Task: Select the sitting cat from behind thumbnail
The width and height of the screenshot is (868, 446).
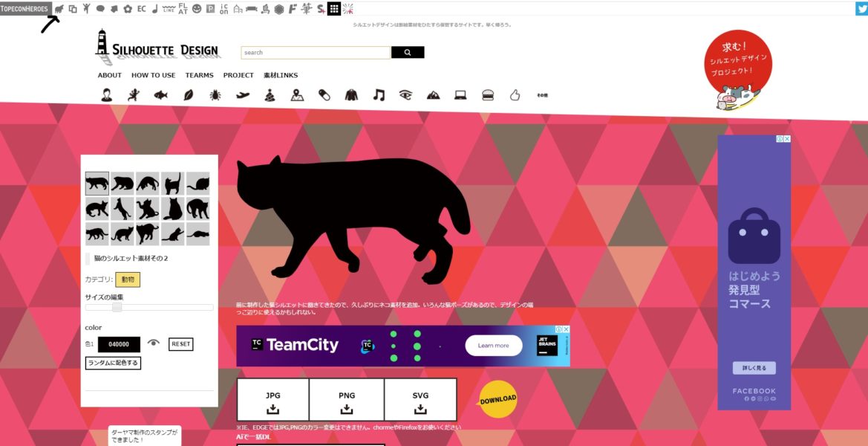Action: pyautogui.click(x=173, y=209)
